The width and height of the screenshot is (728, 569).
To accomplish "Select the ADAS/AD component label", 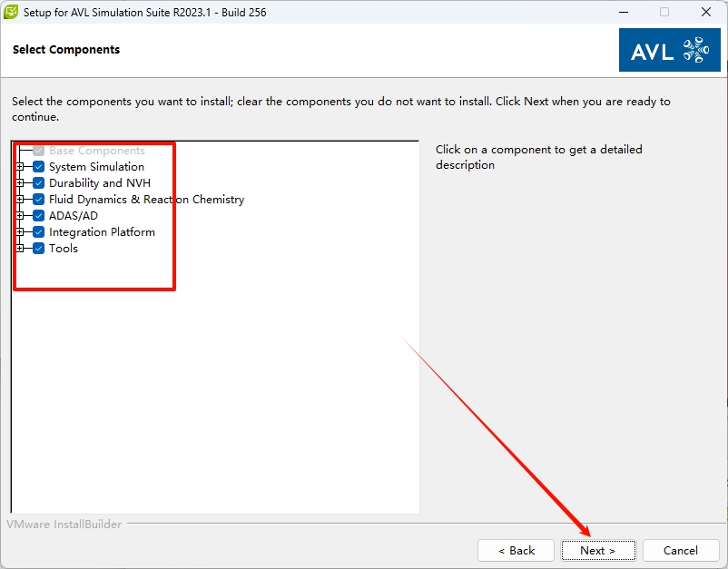I will tap(74, 216).
